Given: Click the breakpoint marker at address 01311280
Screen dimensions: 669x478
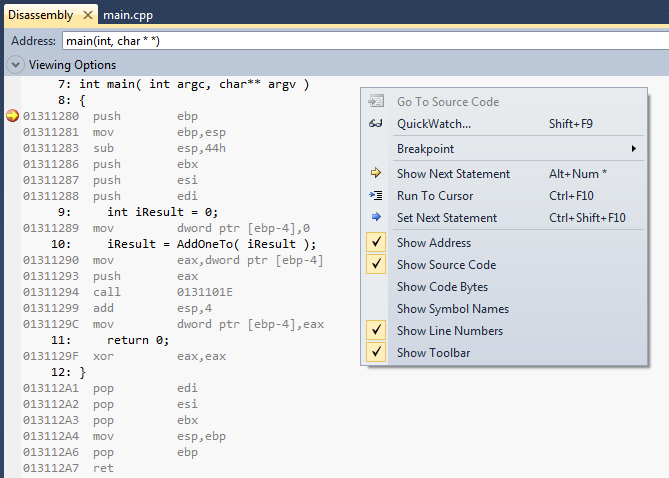Looking at the screenshot, I should [12, 116].
